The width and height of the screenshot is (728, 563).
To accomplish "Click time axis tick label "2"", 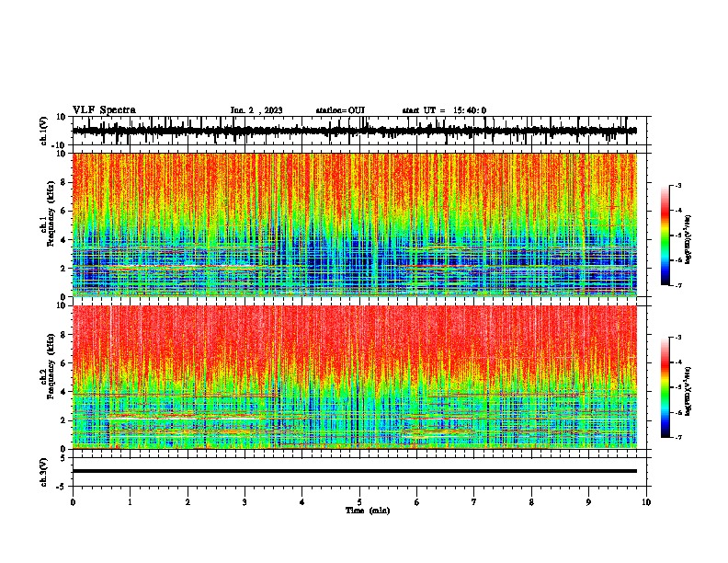I will pyautogui.click(x=188, y=502).
